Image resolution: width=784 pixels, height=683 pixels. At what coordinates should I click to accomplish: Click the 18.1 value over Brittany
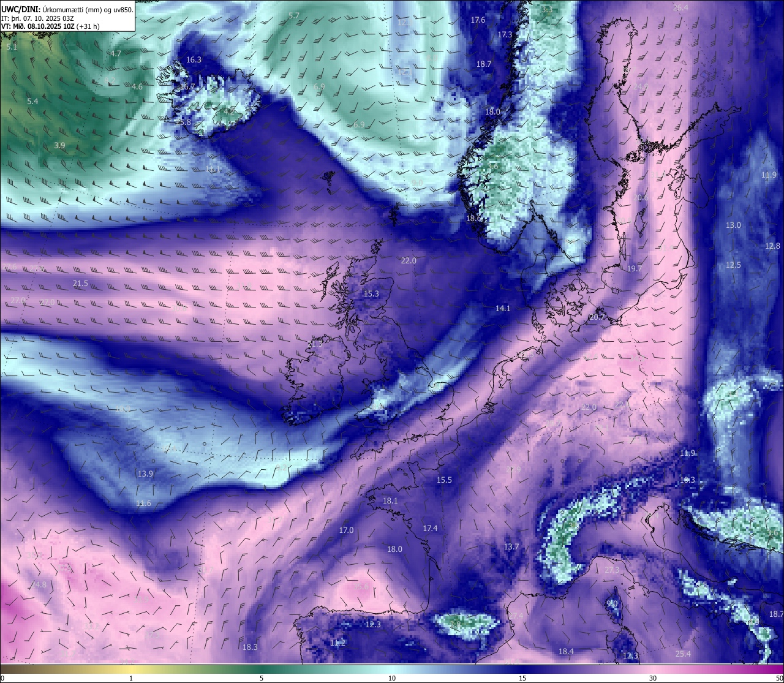[390, 500]
